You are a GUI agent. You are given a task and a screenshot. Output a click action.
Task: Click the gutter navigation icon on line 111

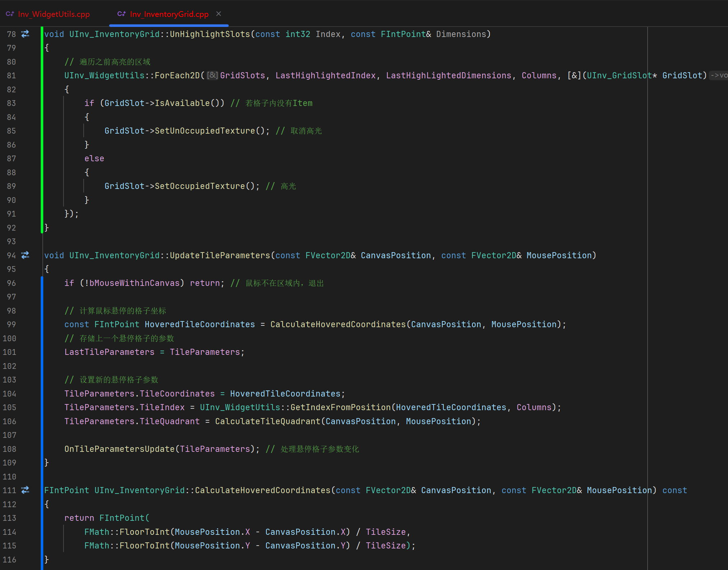[25, 490]
